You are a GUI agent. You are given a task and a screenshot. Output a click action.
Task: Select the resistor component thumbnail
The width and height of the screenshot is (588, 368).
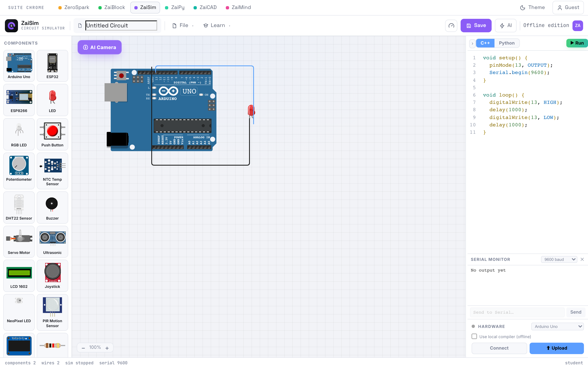(52, 345)
